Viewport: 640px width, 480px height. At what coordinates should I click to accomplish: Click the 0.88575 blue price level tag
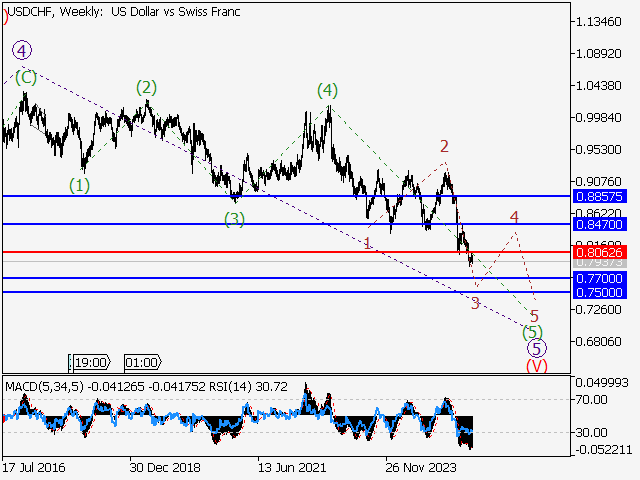tap(599, 197)
